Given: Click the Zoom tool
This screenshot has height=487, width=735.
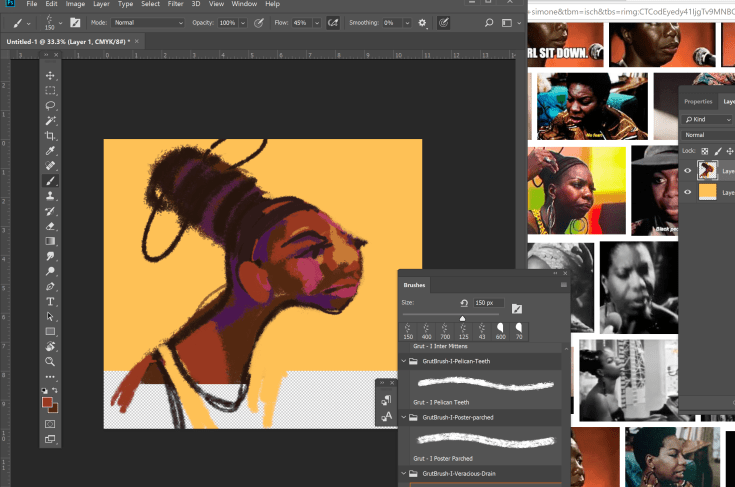Looking at the screenshot, I should (50, 361).
